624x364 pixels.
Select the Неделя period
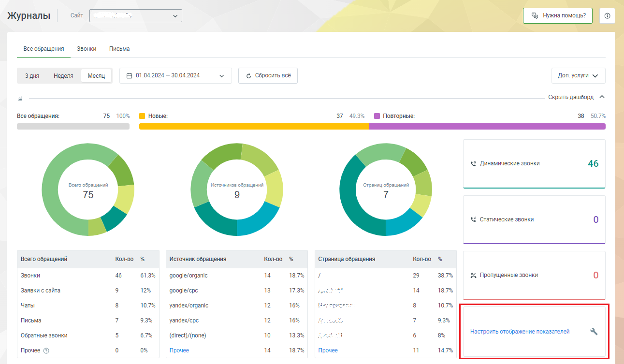(x=63, y=76)
